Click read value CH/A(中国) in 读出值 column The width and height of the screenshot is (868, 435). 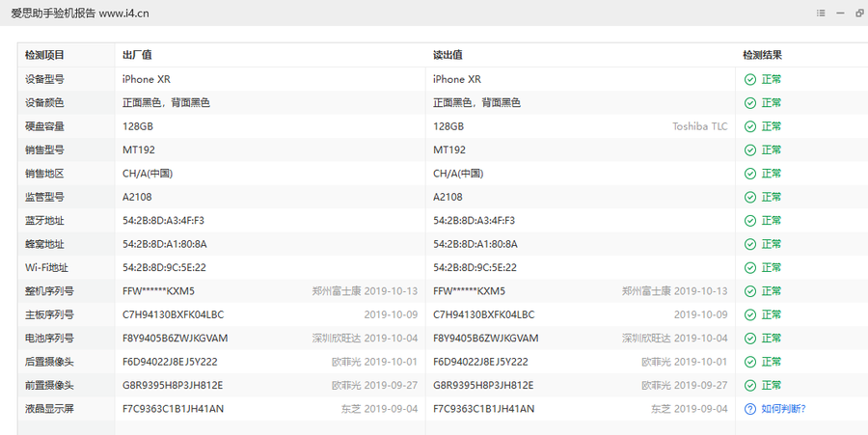[x=458, y=174]
